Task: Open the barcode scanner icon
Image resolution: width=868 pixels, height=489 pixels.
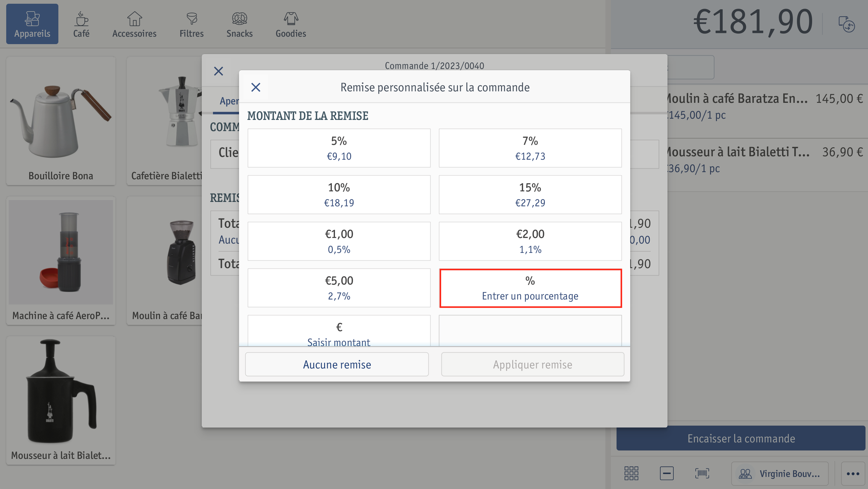Action: pyautogui.click(x=702, y=473)
